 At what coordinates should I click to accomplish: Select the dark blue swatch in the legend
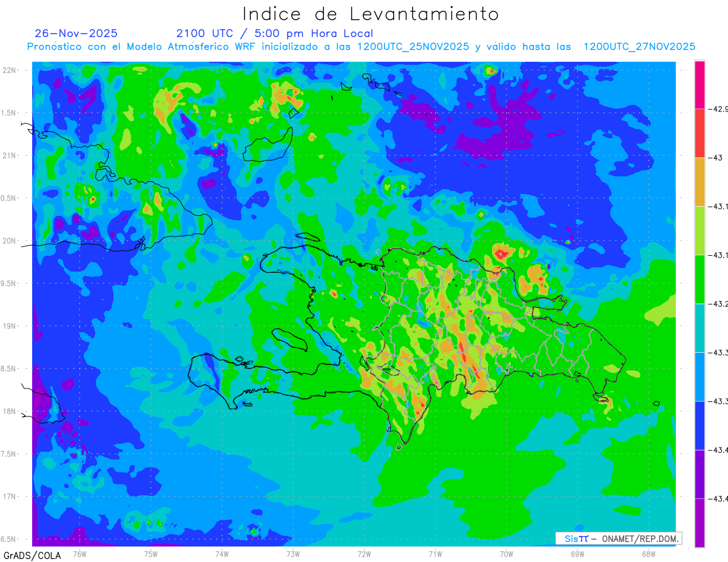click(x=699, y=425)
